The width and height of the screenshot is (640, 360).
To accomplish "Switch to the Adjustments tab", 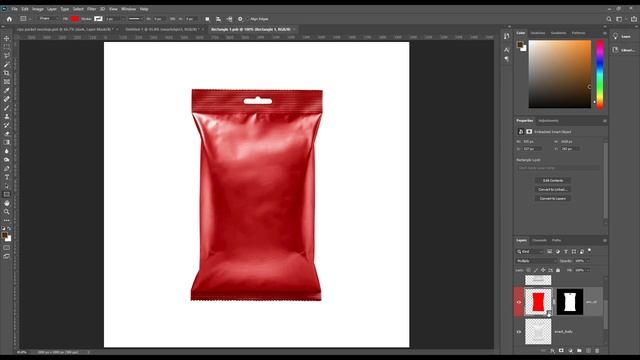I will click(x=548, y=121).
